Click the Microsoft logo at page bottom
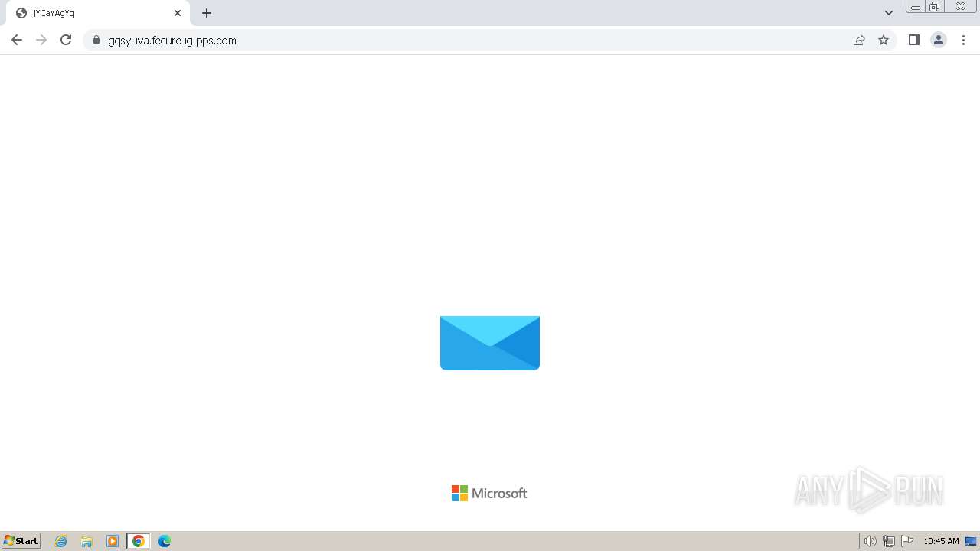Viewport: 980px width, 551px height. coord(489,494)
